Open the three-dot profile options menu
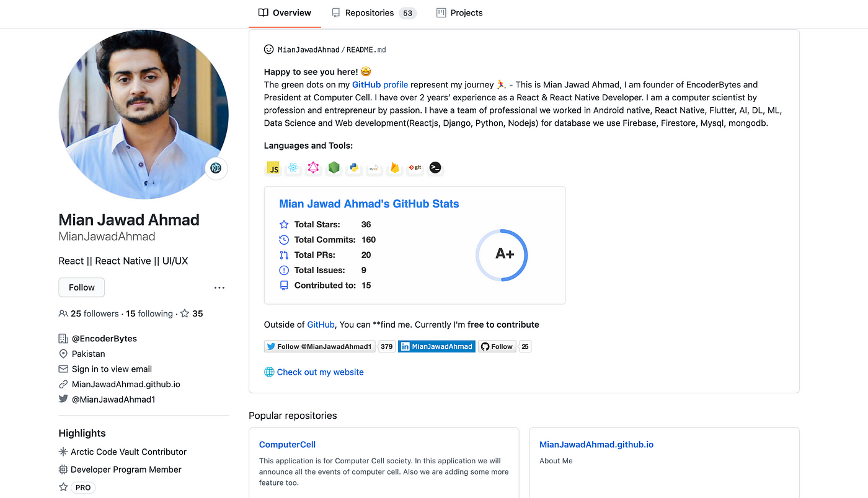The image size is (868, 498). (x=219, y=287)
